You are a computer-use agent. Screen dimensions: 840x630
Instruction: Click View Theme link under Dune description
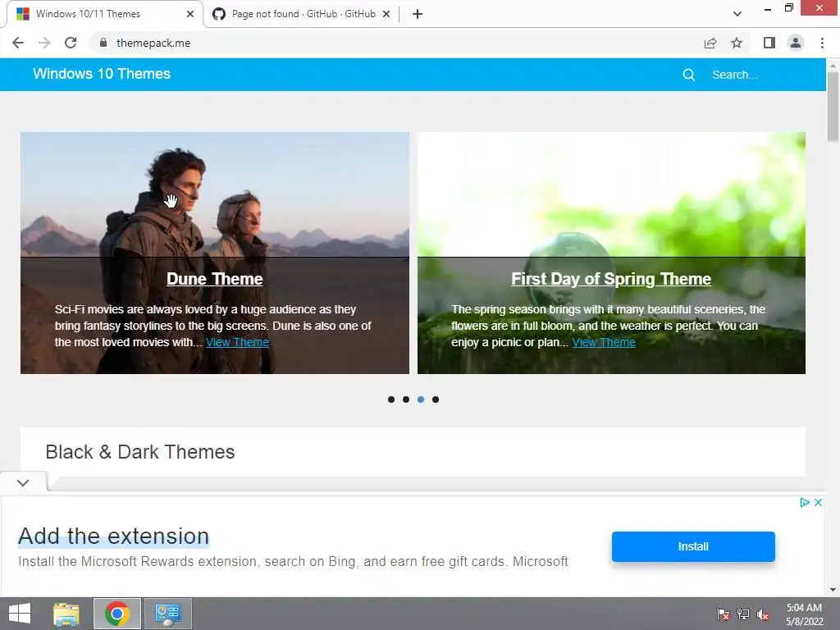pos(237,342)
